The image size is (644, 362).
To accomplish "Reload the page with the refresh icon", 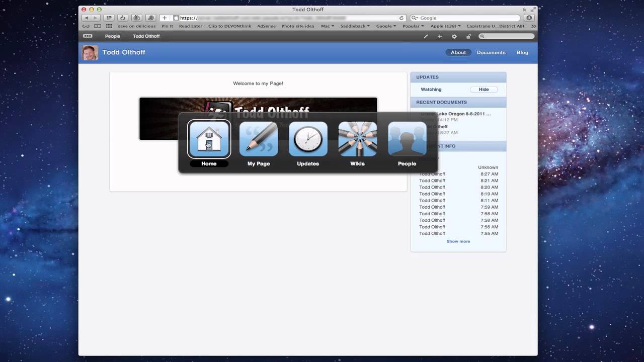I will (401, 18).
